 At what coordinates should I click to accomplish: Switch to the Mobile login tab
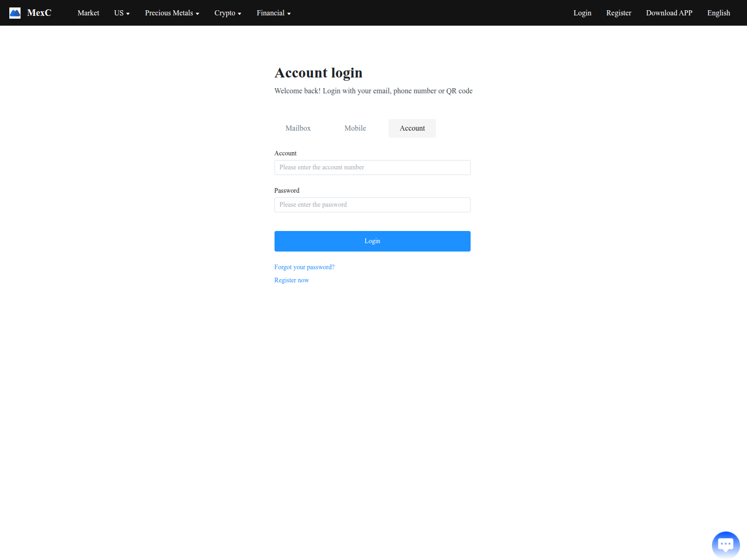pos(355,128)
